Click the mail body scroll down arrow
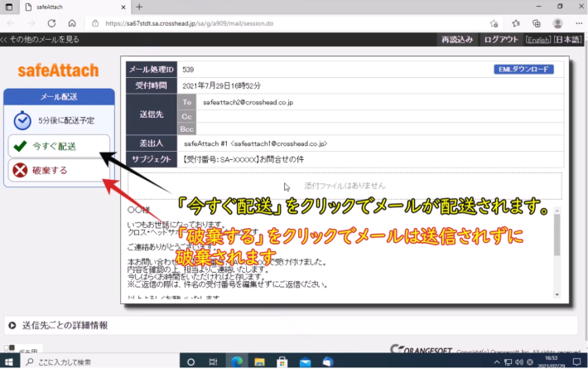This screenshot has width=588, height=369. 557,294
